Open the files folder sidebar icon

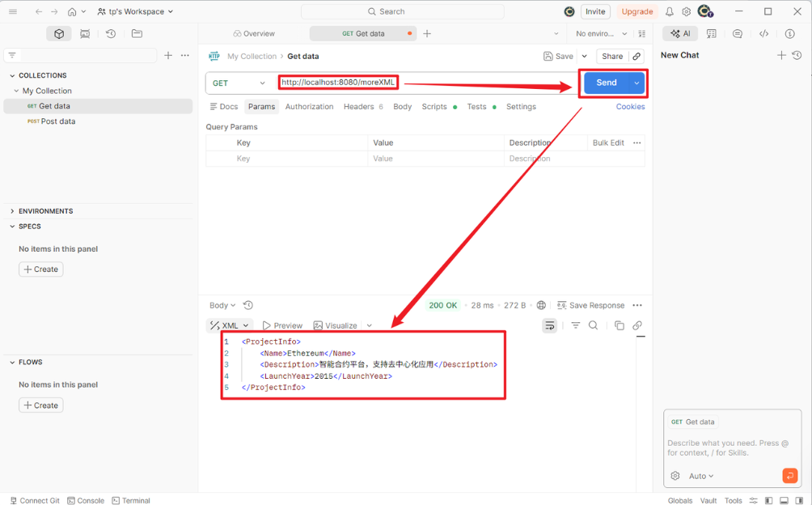[x=137, y=34]
